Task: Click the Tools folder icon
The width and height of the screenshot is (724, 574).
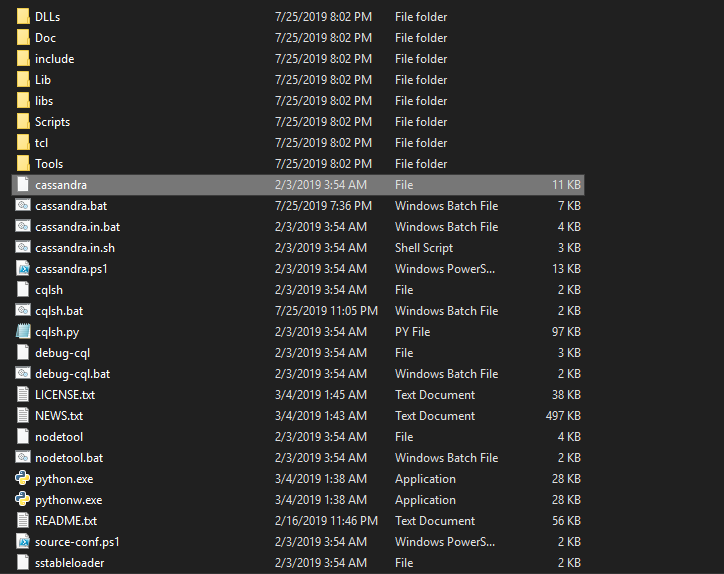Action: pyautogui.click(x=23, y=163)
